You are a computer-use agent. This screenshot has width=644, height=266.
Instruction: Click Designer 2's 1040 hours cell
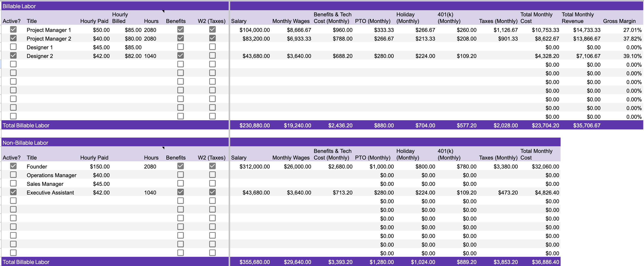click(150, 56)
